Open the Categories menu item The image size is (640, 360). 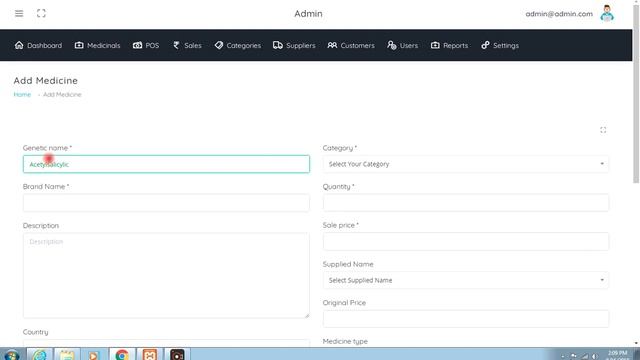[238, 45]
